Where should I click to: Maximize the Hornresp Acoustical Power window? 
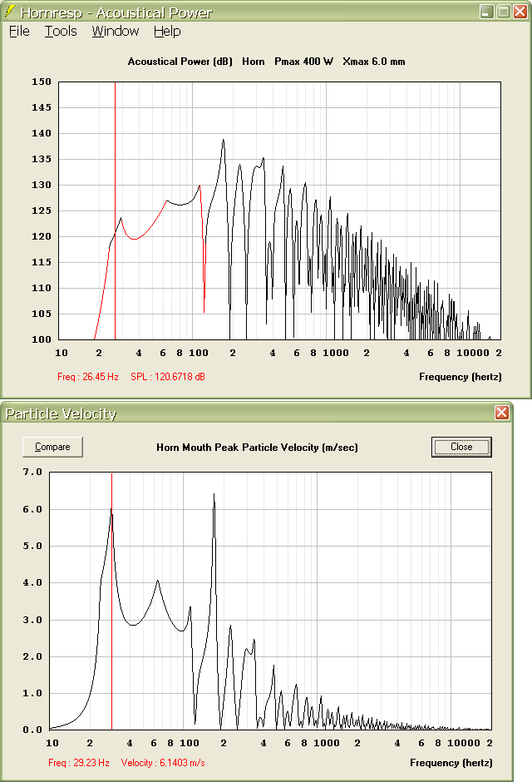pyautogui.click(x=504, y=12)
